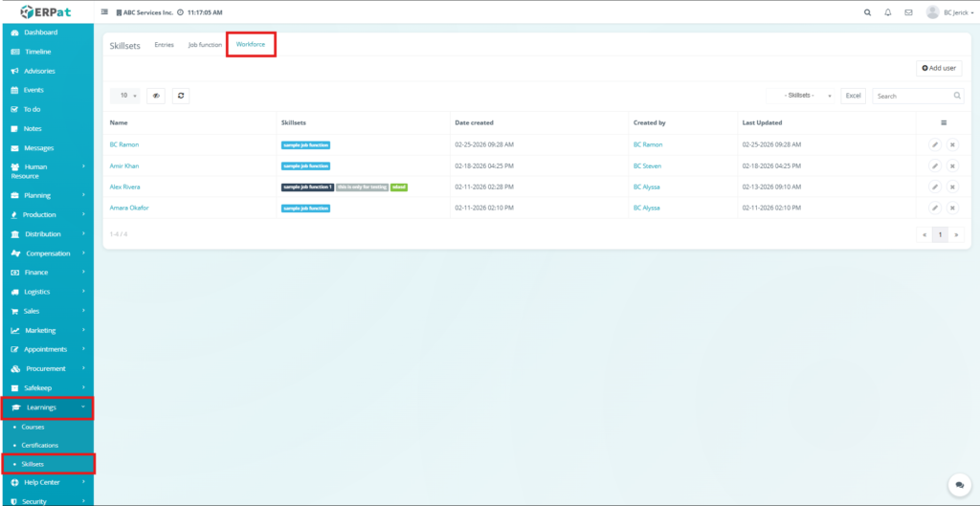
Task: Click the refresh icon above the table
Action: (x=180, y=96)
